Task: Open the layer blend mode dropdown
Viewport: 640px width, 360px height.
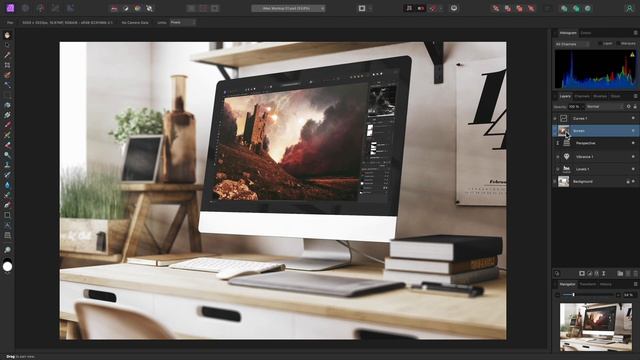Action: 604,107
